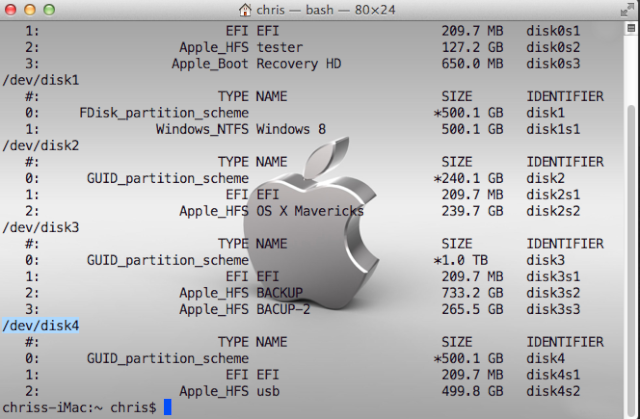Click the '127.2 GB' size value
Image resolution: width=640 pixels, height=419 pixels.
click(x=472, y=47)
